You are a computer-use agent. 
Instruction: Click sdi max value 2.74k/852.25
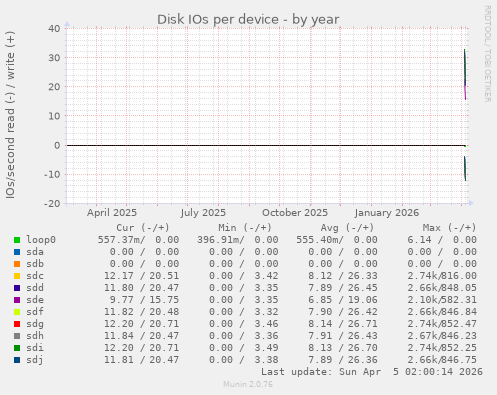point(442,348)
